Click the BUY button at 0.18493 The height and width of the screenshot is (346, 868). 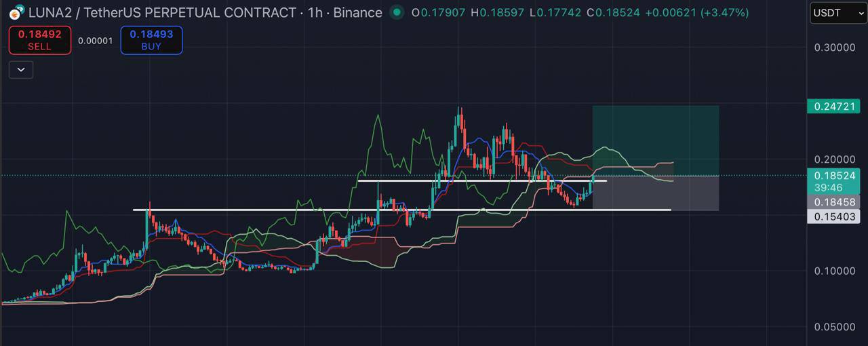151,40
